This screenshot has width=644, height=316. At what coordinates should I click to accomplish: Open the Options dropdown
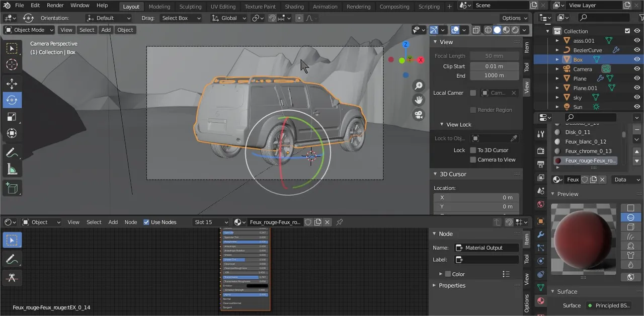coord(514,18)
